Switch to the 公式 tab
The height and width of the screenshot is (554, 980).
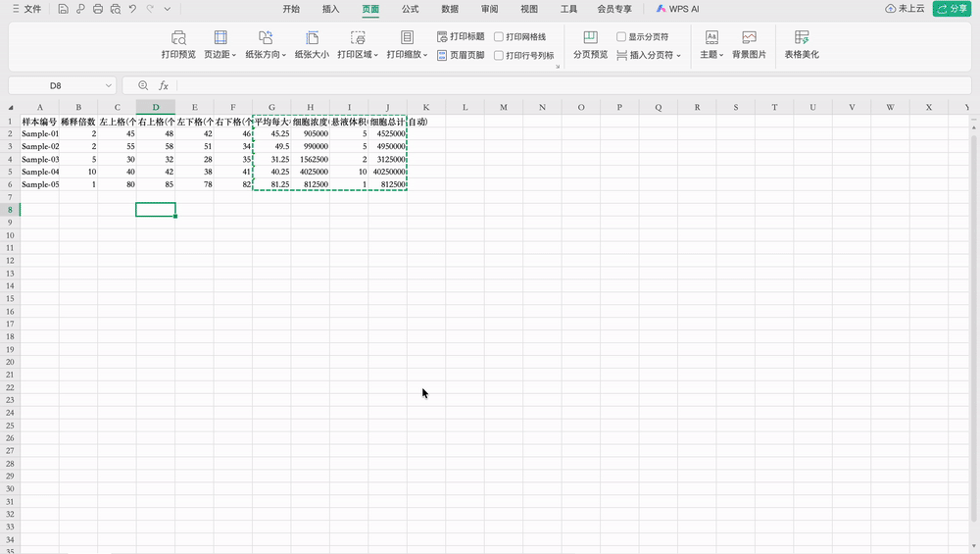pos(411,9)
